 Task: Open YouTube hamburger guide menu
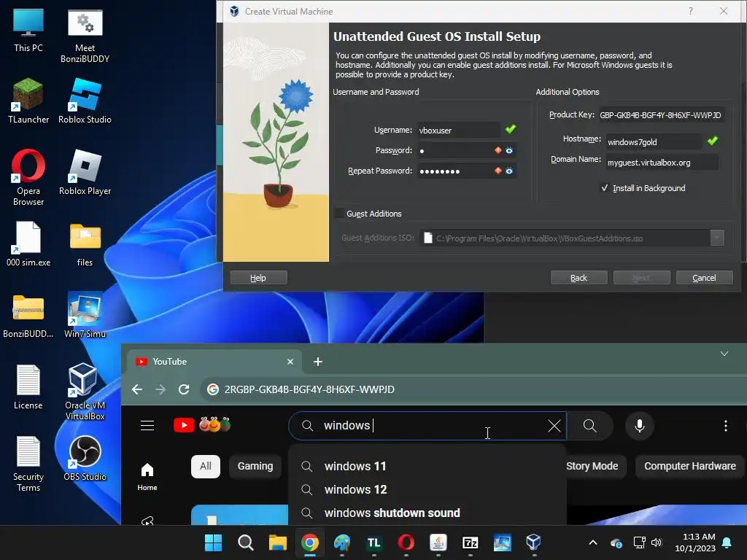click(147, 425)
